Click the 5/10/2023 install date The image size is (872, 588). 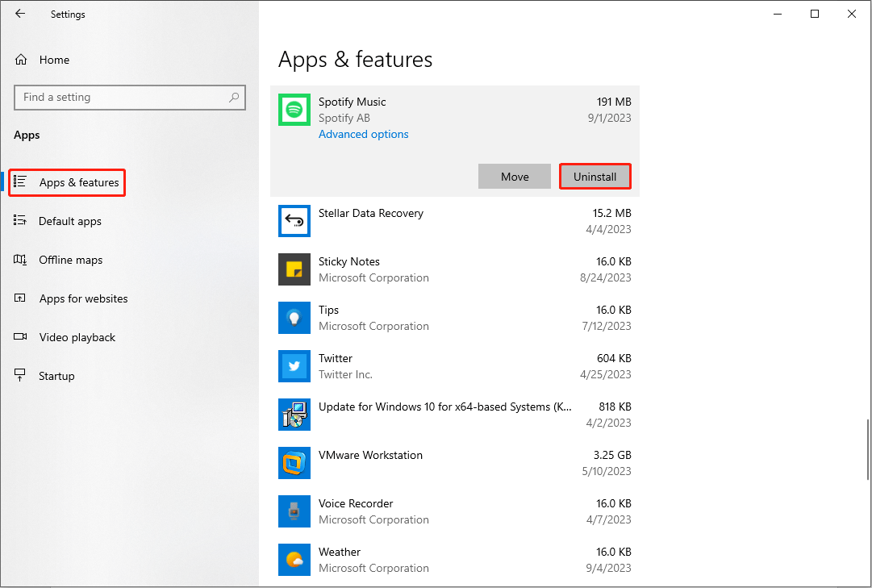coord(606,471)
